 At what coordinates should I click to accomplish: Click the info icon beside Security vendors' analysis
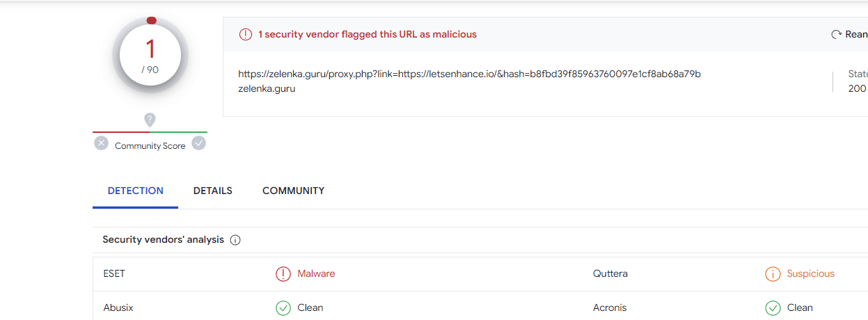click(x=235, y=240)
